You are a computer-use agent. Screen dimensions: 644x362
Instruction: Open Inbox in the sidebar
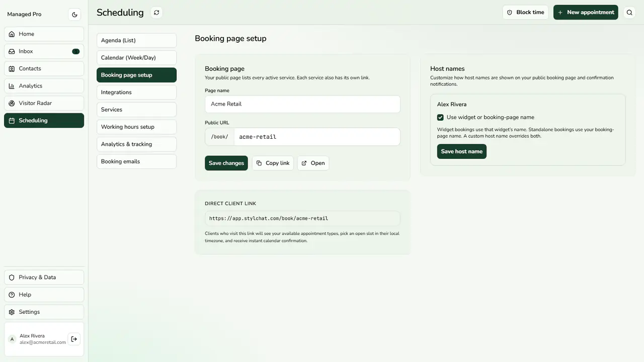coord(44,51)
